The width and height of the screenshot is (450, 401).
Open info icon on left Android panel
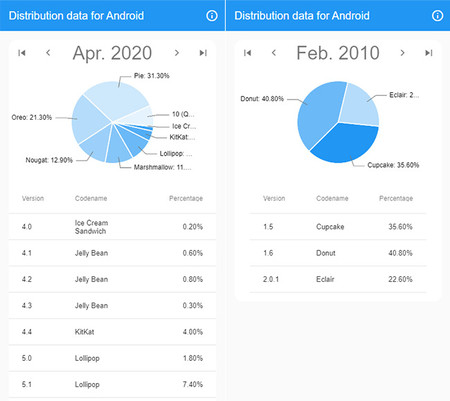click(212, 15)
